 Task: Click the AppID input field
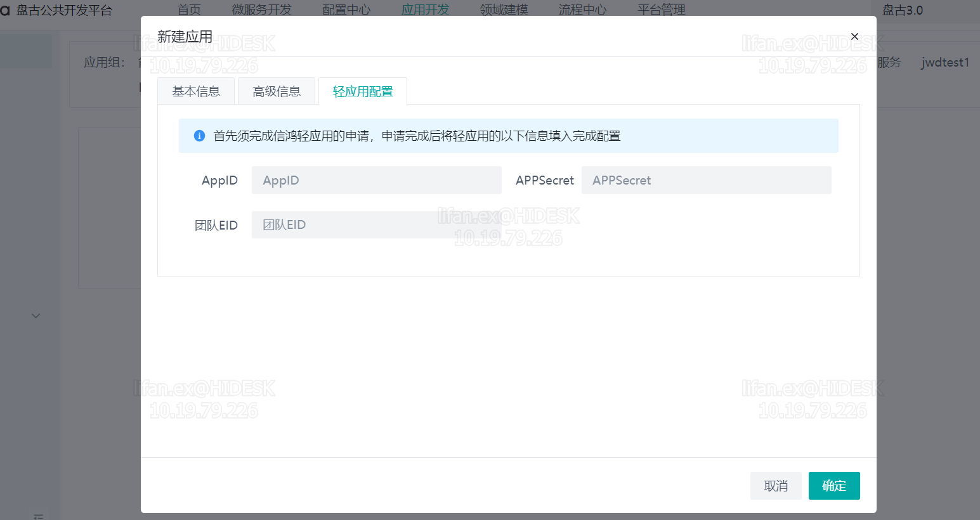(377, 180)
